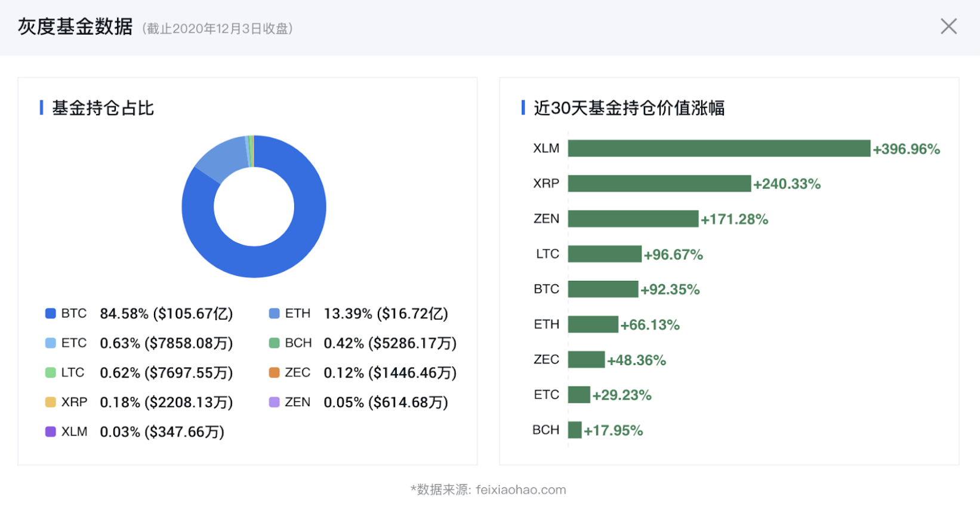This screenshot has width=980, height=509.
Task: Click the BTC blue legend swatch
Action: tap(51, 314)
